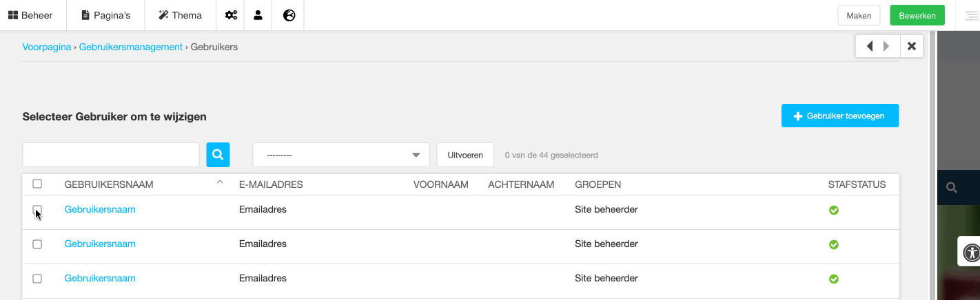This screenshot has height=300, width=980.
Task: Click the Maken button
Action: point(859,15)
